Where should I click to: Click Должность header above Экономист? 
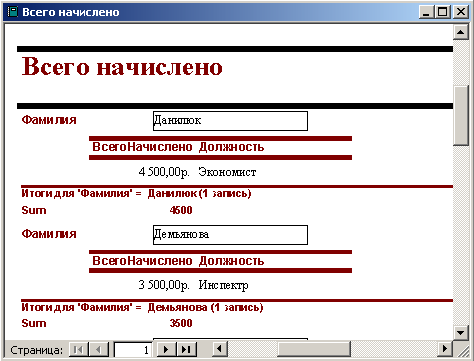point(231,147)
